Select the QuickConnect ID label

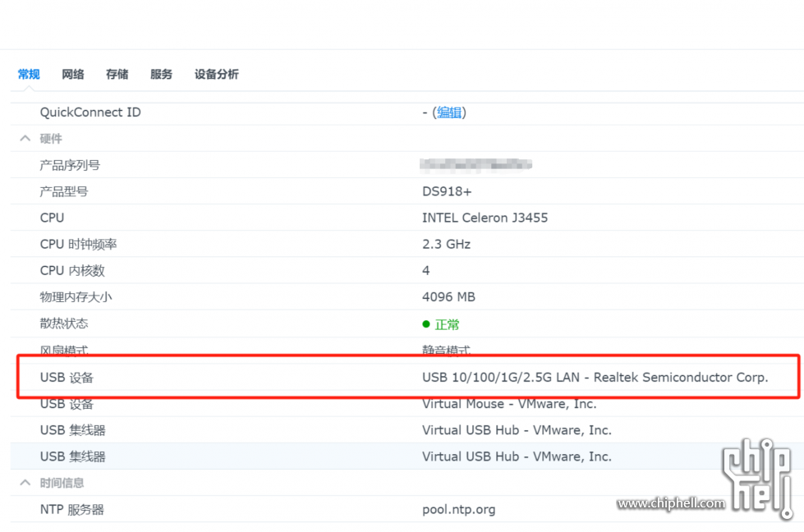pyautogui.click(x=90, y=112)
